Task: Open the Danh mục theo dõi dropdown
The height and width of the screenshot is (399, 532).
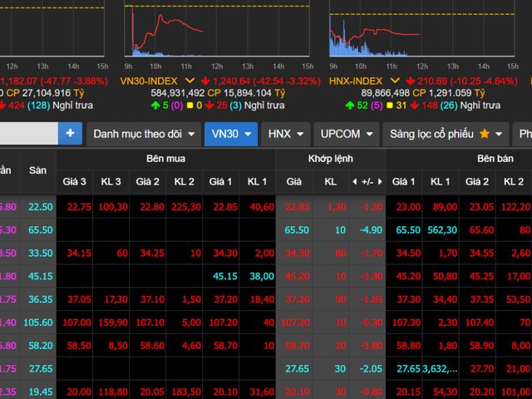Action: 144,133
